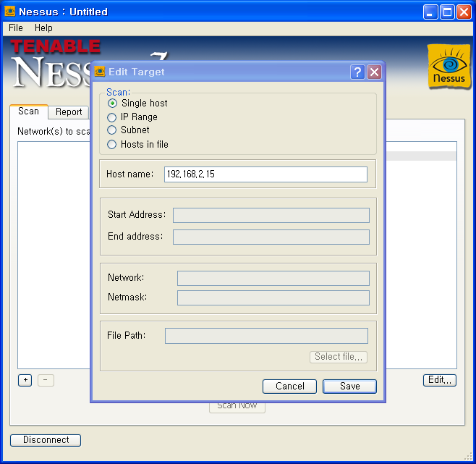This screenshot has width=476, height=464.
Task: Click the Nessus title bar app icon
Action: pos(9,12)
